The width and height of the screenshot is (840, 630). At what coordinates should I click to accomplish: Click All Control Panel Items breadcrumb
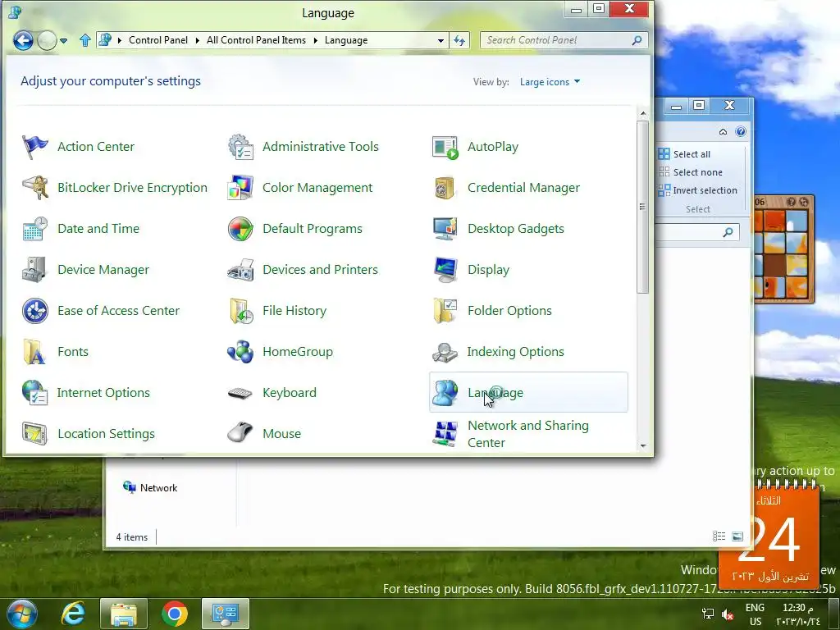[x=256, y=40]
